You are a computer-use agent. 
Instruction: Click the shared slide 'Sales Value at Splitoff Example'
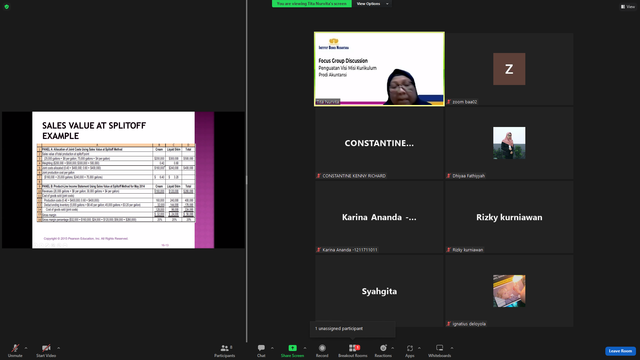(123, 180)
